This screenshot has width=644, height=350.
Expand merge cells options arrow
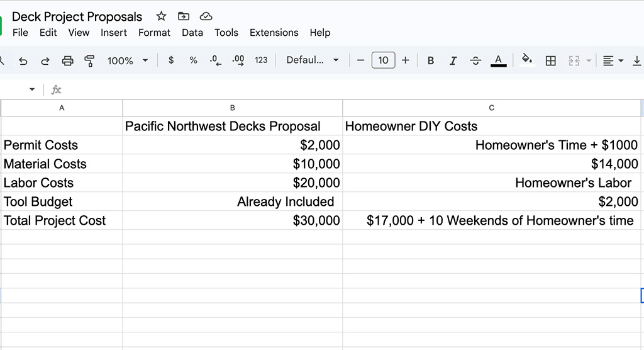589,61
